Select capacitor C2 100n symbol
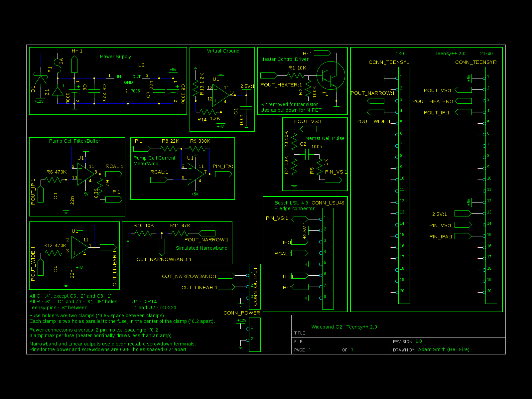This screenshot has width=532, height=399. pos(307,154)
